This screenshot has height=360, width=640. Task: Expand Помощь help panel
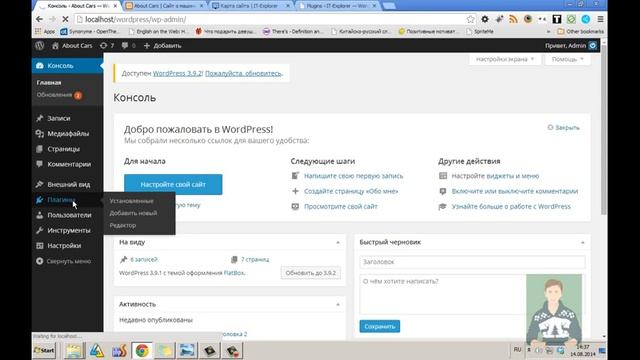(x=567, y=59)
